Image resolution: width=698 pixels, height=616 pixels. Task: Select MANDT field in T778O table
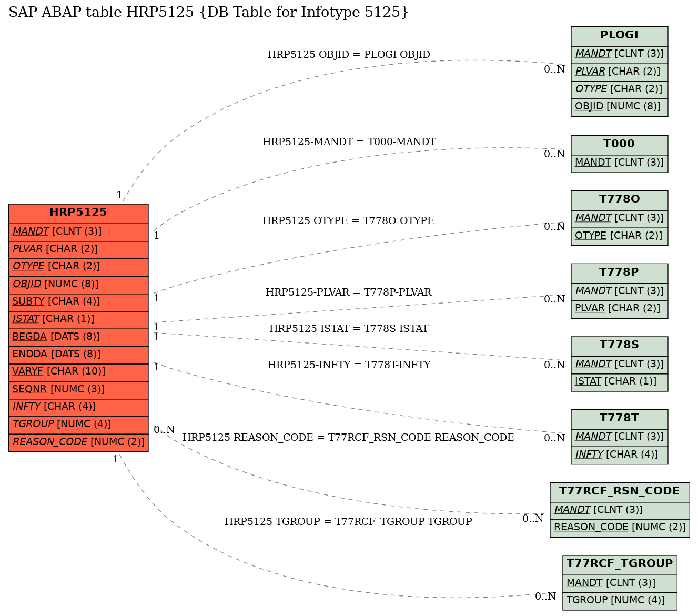pos(619,218)
